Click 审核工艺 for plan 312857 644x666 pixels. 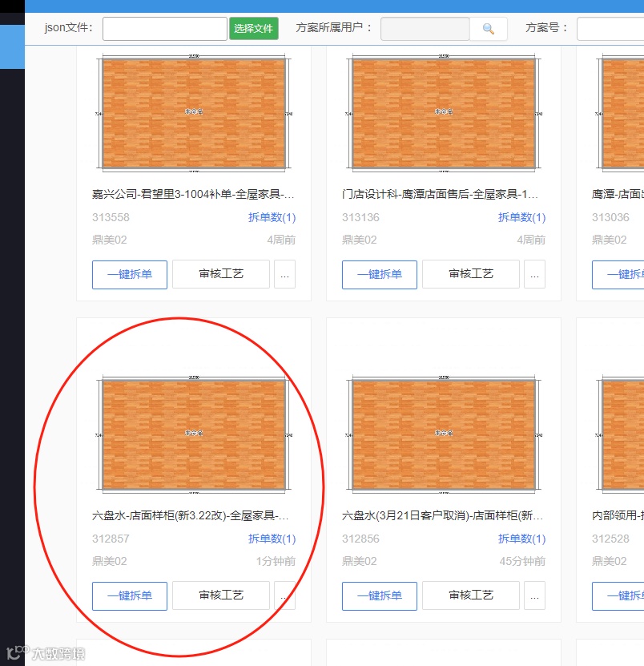click(221, 596)
